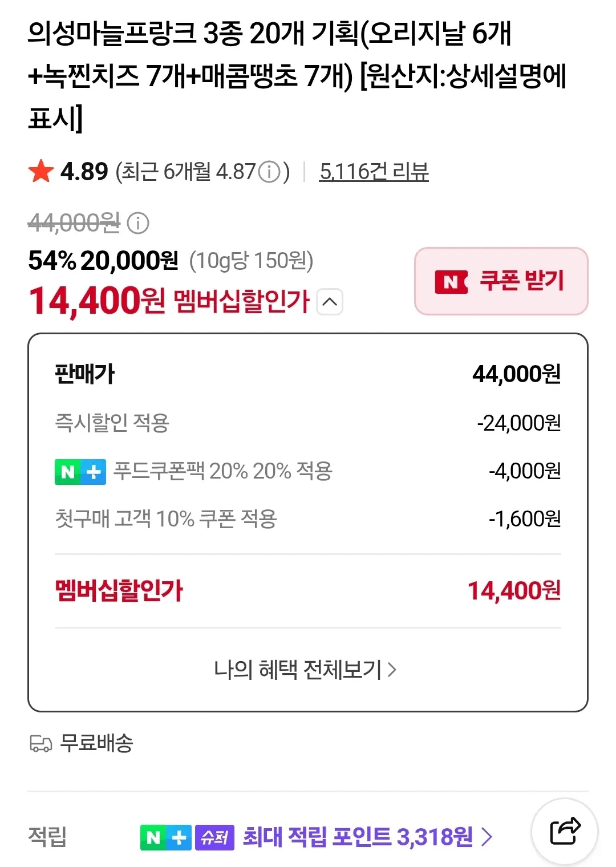Tap the red 14,400원 membership price

pyautogui.click(x=97, y=301)
